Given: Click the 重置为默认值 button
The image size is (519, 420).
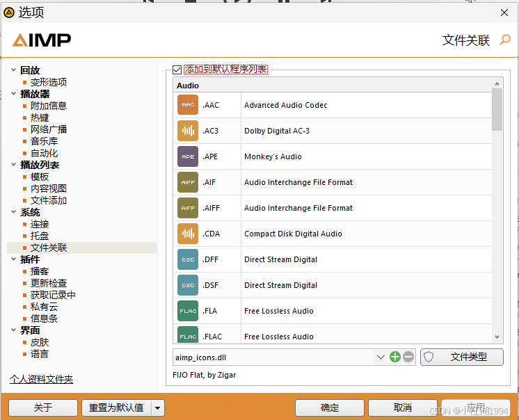Looking at the screenshot, I should (x=116, y=407).
